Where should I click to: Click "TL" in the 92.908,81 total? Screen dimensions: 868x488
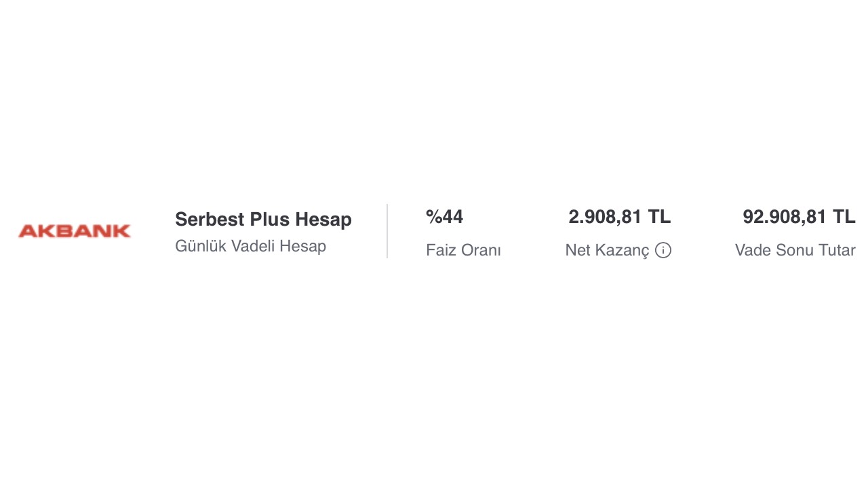pyautogui.click(x=844, y=217)
